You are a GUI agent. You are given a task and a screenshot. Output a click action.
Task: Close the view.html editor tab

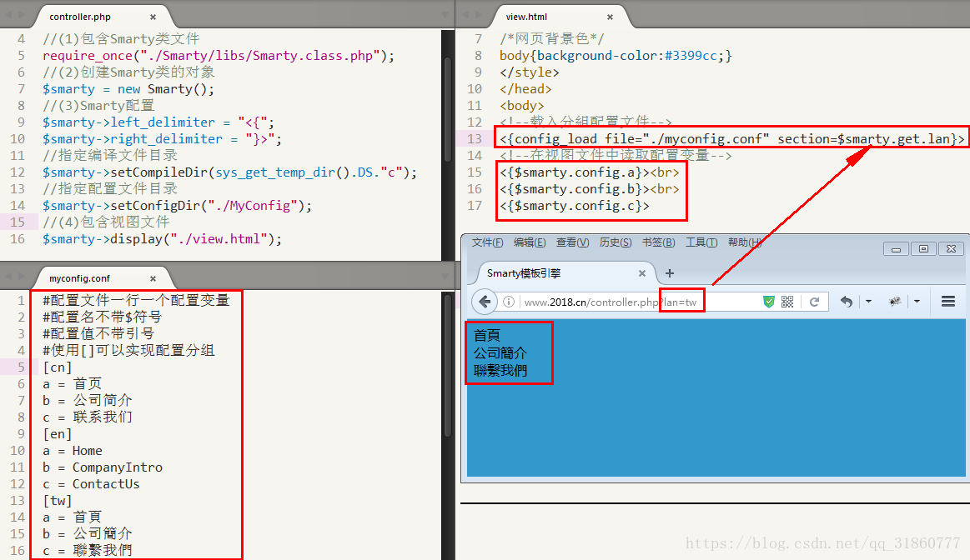pyautogui.click(x=610, y=17)
